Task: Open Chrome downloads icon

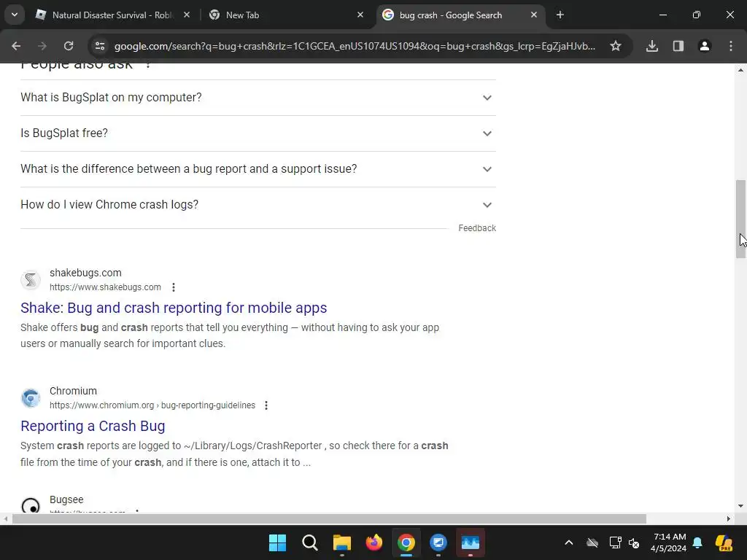Action: click(x=652, y=46)
